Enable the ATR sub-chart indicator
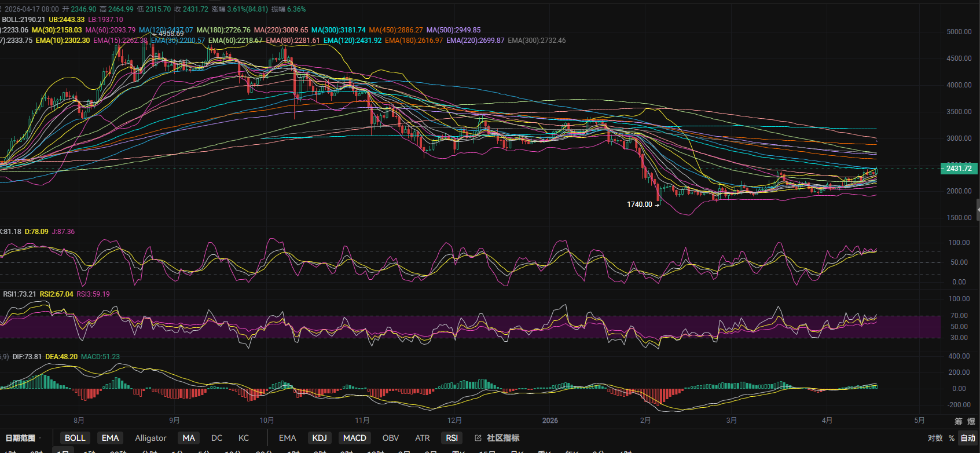 (423, 438)
